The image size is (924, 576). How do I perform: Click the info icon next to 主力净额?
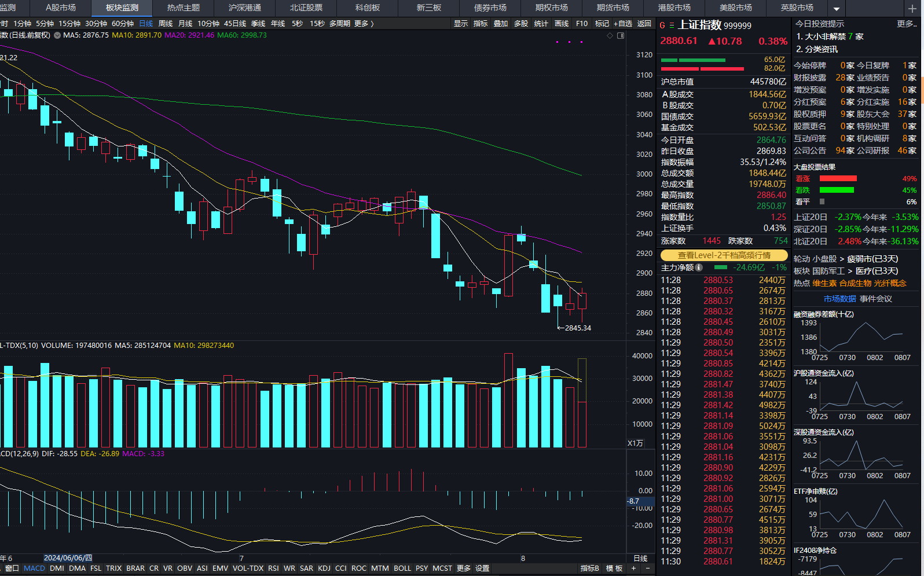[699, 267]
